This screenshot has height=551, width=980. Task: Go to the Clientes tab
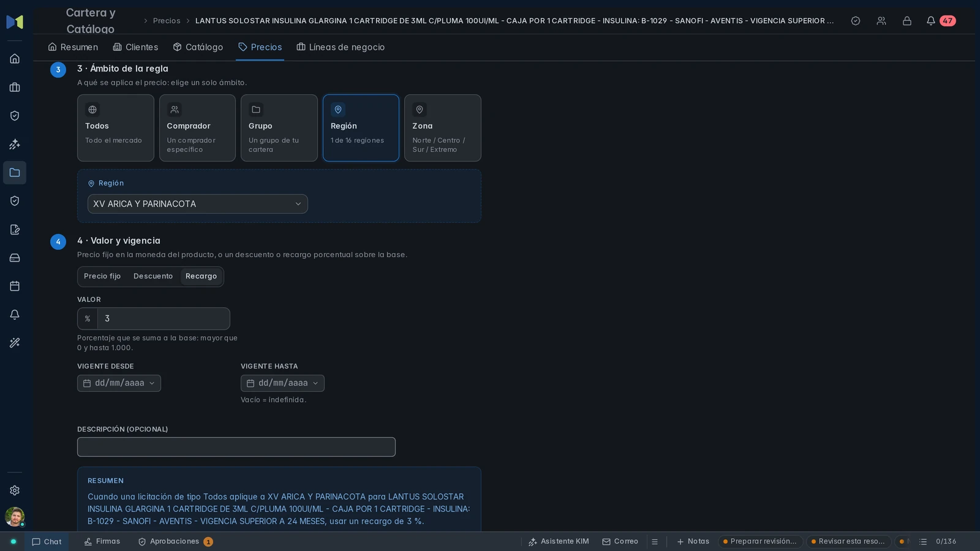pos(135,47)
